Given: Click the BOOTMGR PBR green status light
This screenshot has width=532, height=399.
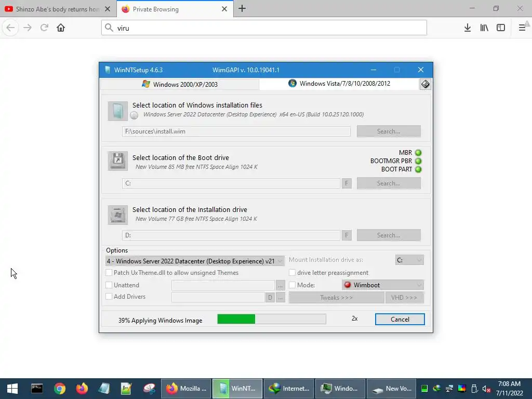Looking at the screenshot, I should coord(418,161).
